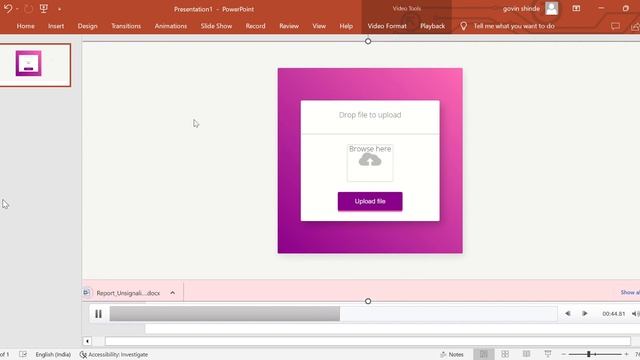This screenshot has width=640, height=360.
Task: Click the zoom in plus button
Action: (626, 354)
